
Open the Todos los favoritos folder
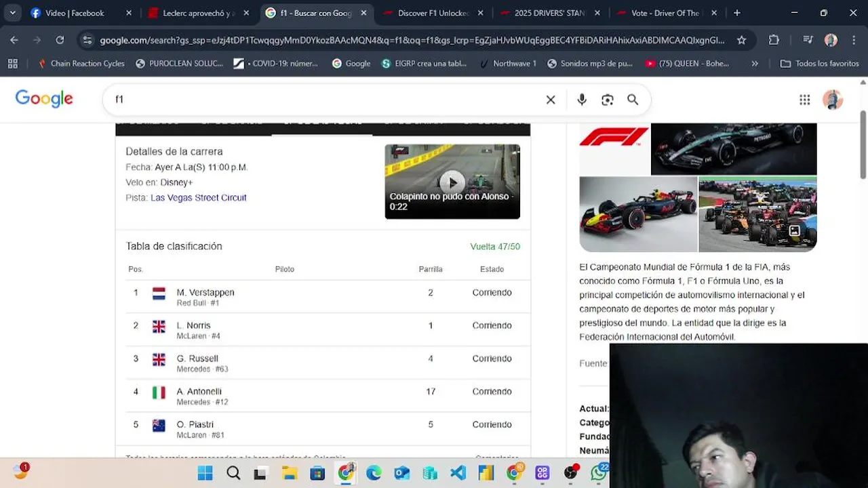819,63
